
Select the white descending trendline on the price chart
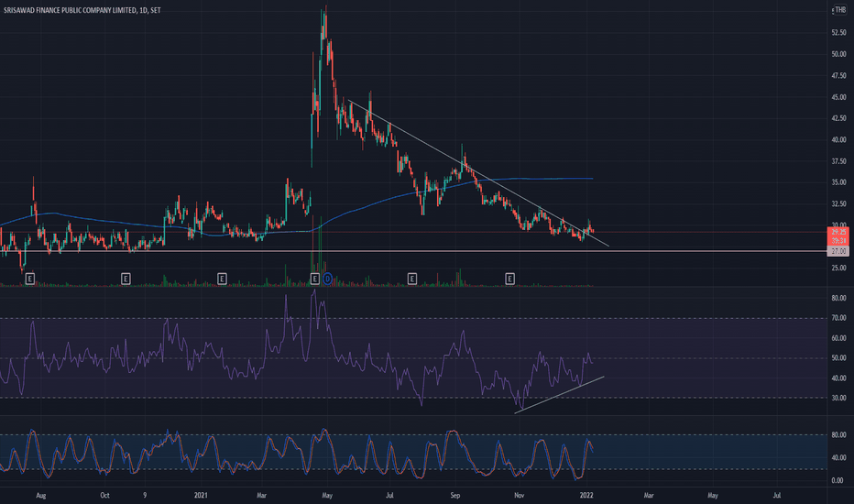click(x=479, y=174)
